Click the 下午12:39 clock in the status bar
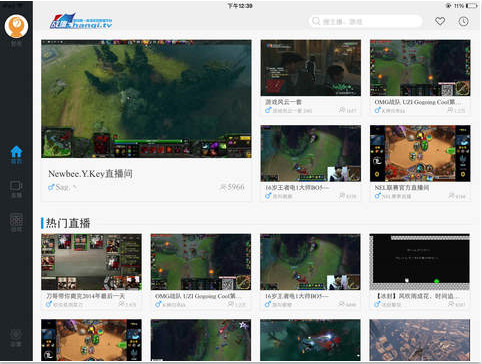This screenshot has width=482, height=364. pyautogui.click(x=240, y=6)
